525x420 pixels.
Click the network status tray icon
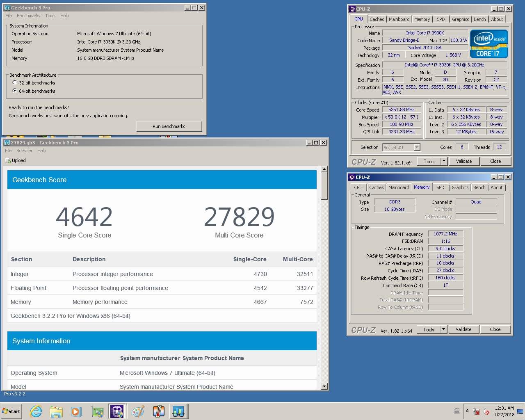pyautogui.click(x=476, y=411)
